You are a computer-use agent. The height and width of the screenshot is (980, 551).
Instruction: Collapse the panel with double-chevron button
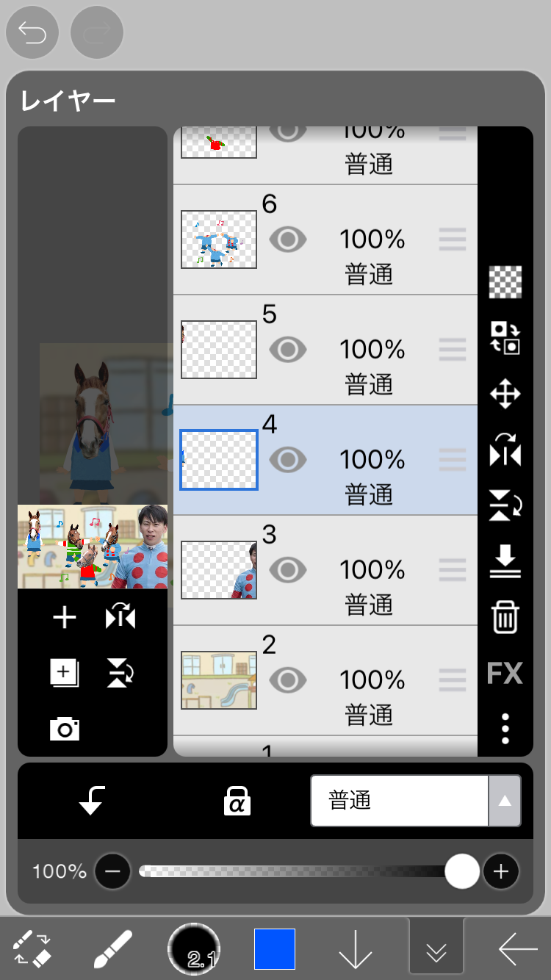click(x=436, y=951)
